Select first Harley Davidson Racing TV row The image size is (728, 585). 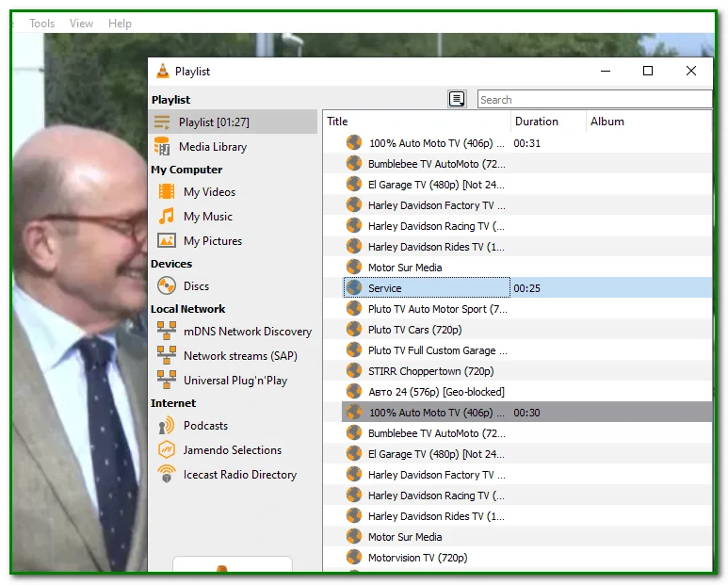click(x=518, y=226)
